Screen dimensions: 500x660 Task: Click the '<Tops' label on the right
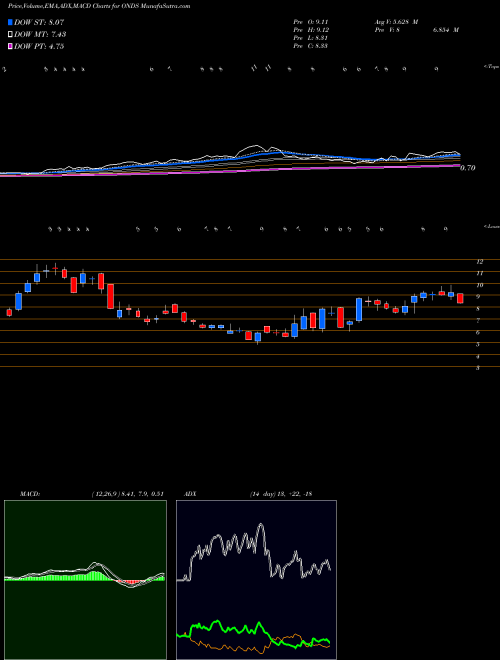click(492, 67)
